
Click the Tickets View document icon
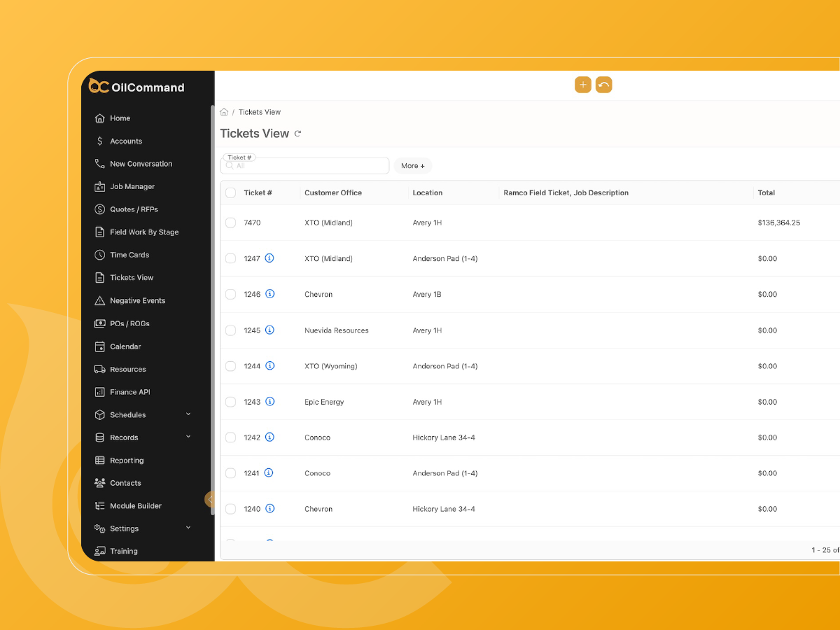tap(99, 277)
